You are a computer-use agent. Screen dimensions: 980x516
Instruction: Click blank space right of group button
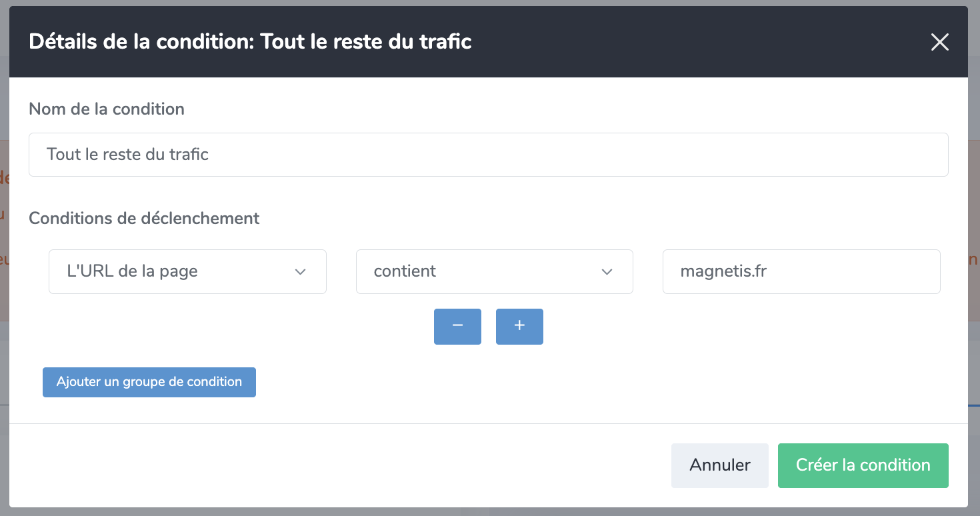pyautogui.click(x=533, y=382)
